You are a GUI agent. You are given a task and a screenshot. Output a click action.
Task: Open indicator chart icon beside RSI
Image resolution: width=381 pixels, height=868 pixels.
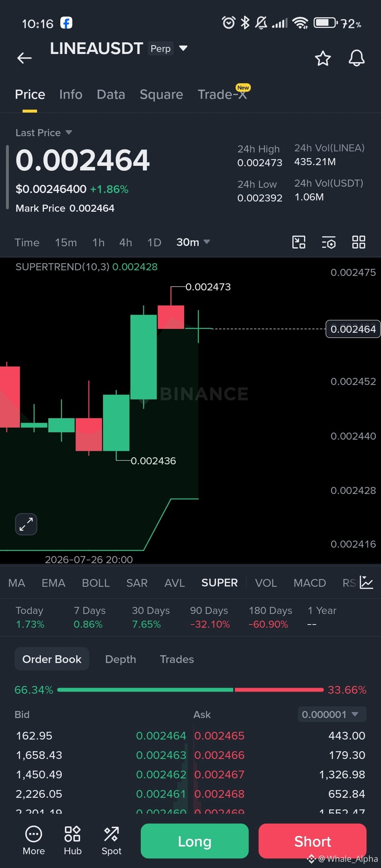(366, 583)
